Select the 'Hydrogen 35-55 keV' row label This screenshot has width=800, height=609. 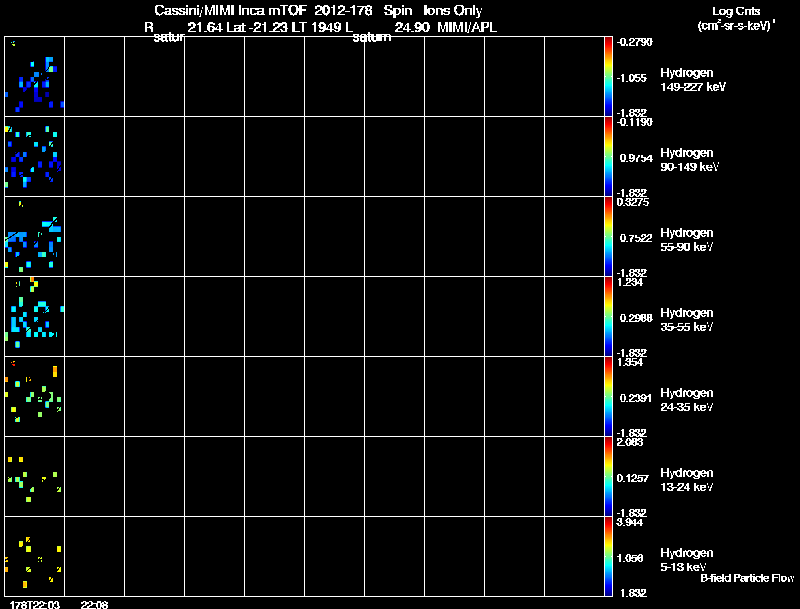pyautogui.click(x=687, y=320)
